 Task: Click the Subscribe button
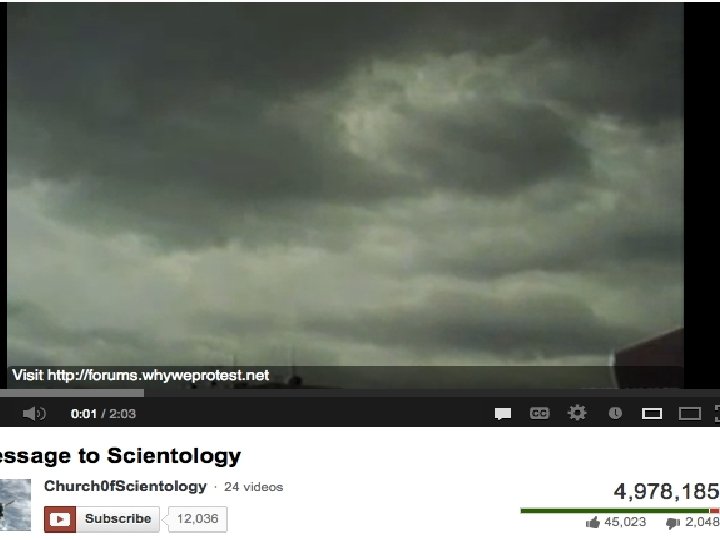point(118,519)
